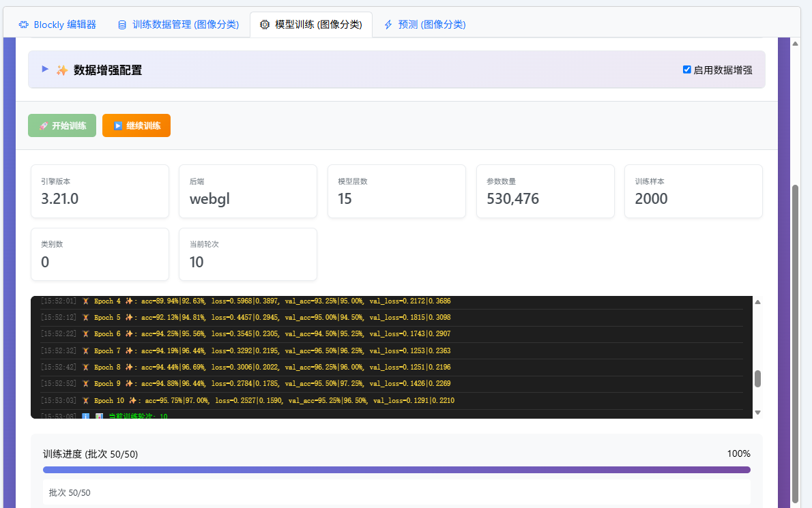Click the 参数数量 value 530,476

pos(512,198)
